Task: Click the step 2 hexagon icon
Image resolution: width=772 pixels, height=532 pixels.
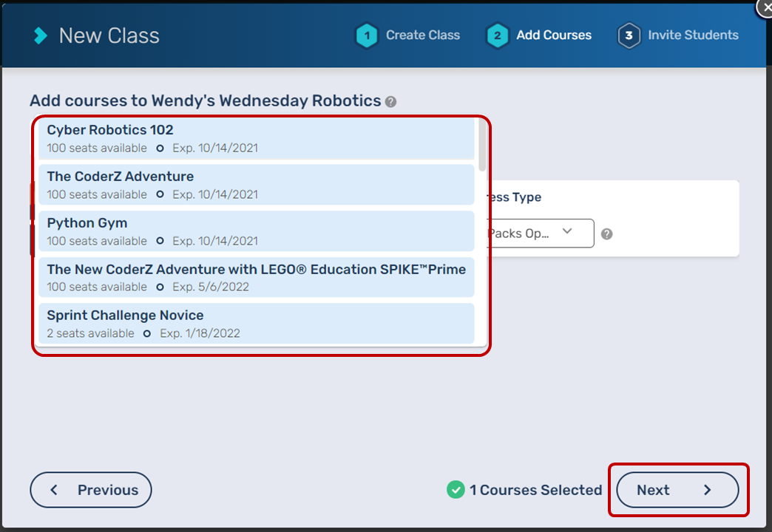Action: (x=498, y=35)
